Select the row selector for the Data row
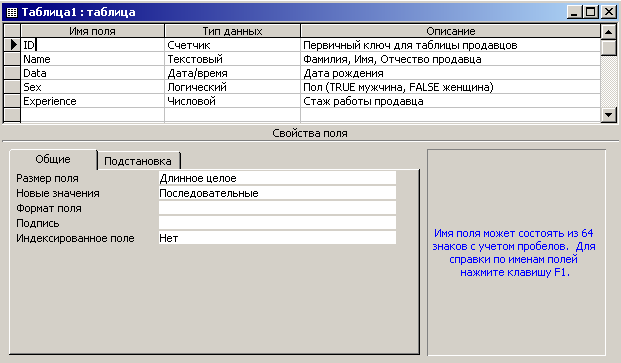621x363 pixels. tap(12, 73)
